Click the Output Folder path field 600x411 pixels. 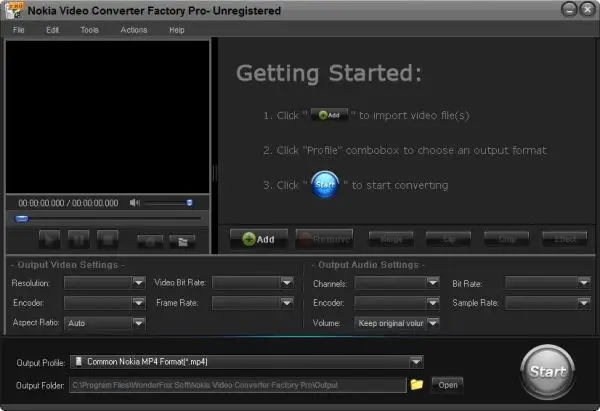point(238,385)
